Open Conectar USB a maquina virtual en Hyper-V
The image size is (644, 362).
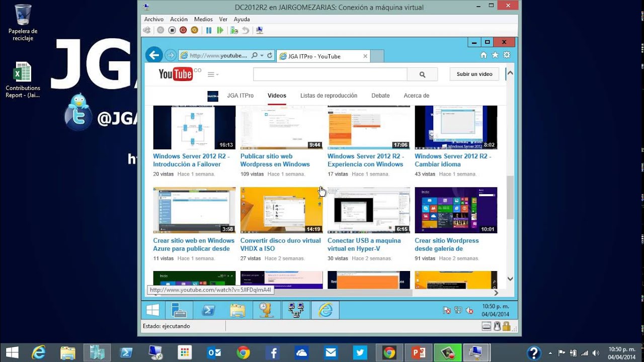[364, 244]
